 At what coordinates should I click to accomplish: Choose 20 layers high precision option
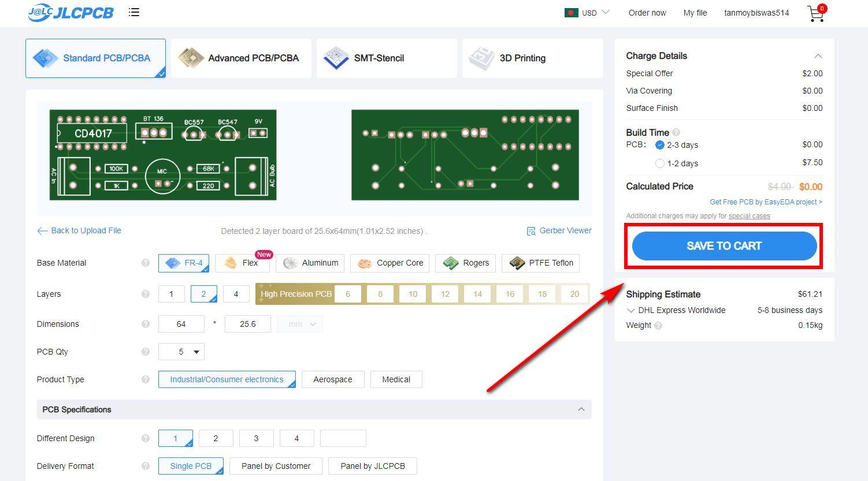(x=574, y=294)
